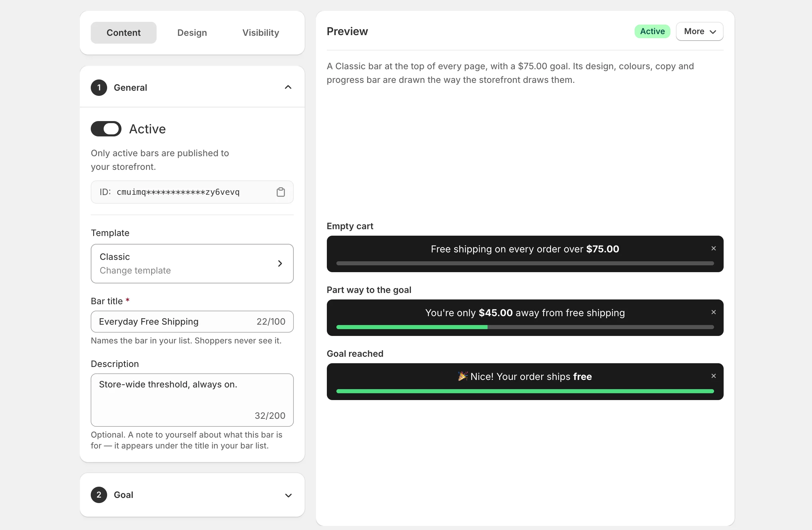This screenshot has width=812, height=530.
Task: Click the 'Template' label
Action: 110,233
